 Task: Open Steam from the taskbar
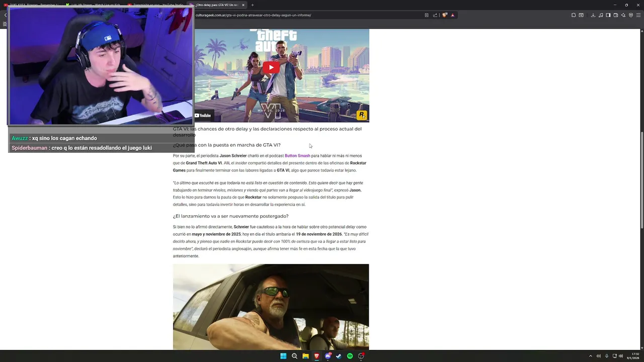point(339,356)
